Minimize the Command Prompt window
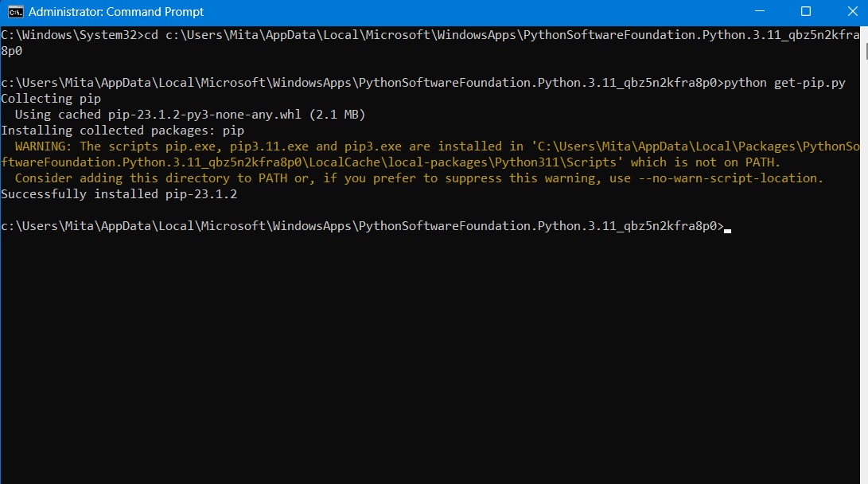 click(761, 12)
